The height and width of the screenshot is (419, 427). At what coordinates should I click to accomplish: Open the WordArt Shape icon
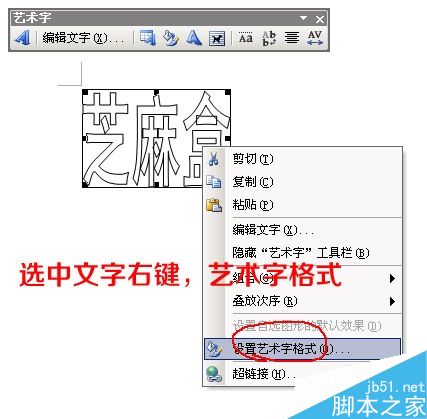pyautogui.click(x=194, y=38)
